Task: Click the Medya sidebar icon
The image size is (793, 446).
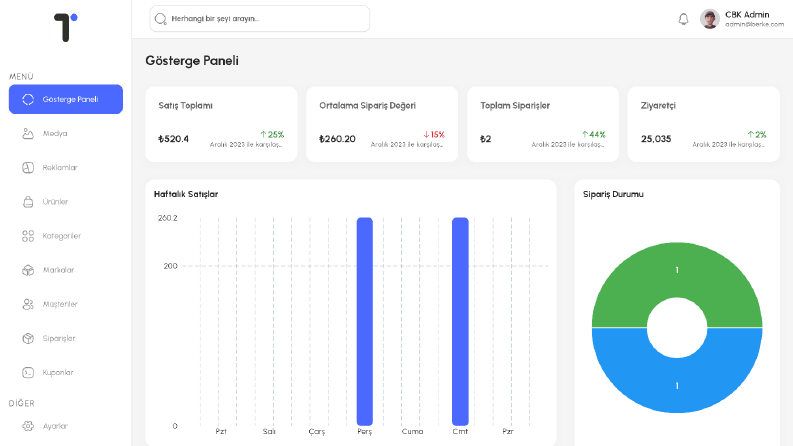Action: [28, 133]
